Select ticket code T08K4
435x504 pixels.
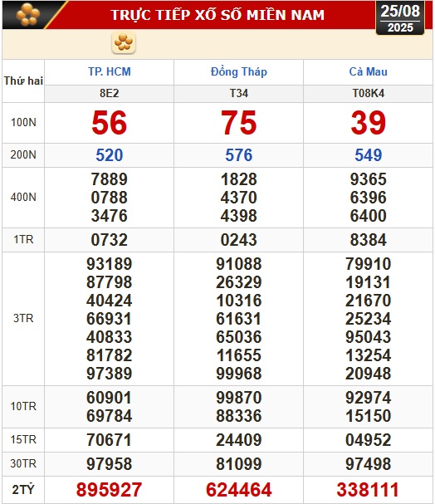tap(369, 94)
